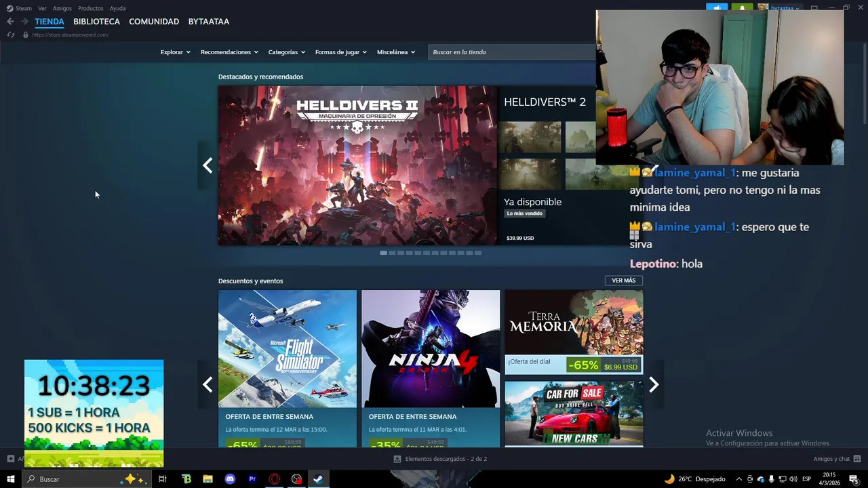Click the $6.99 USD price label
Image resolution: width=868 pixels, height=488 pixels.
pos(621,367)
